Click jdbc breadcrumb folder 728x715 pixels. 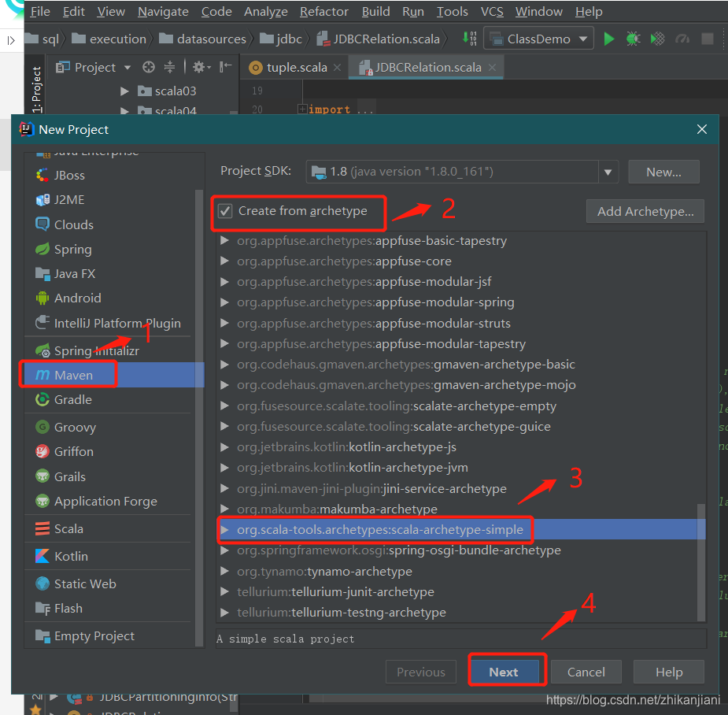(281, 39)
